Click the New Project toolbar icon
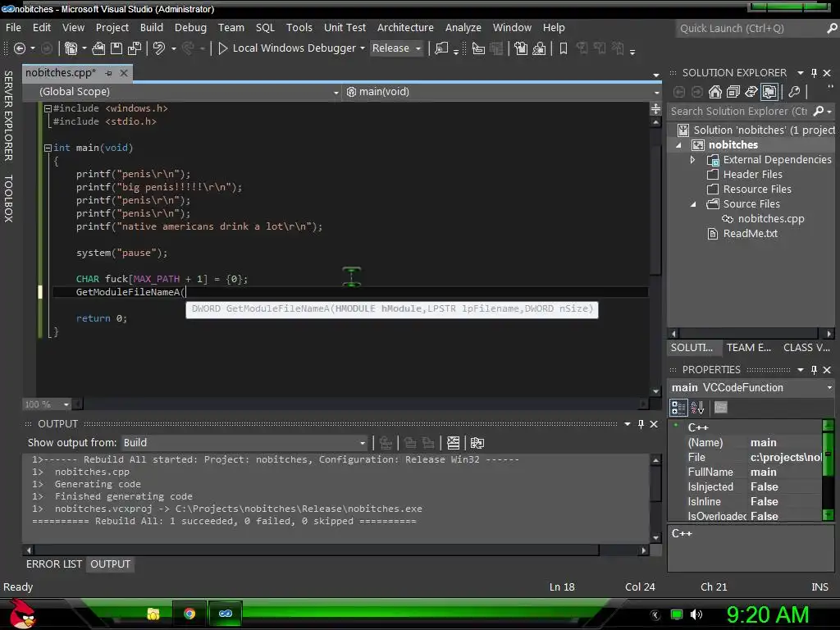The width and height of the screenshot is (840, 630). 71,48
